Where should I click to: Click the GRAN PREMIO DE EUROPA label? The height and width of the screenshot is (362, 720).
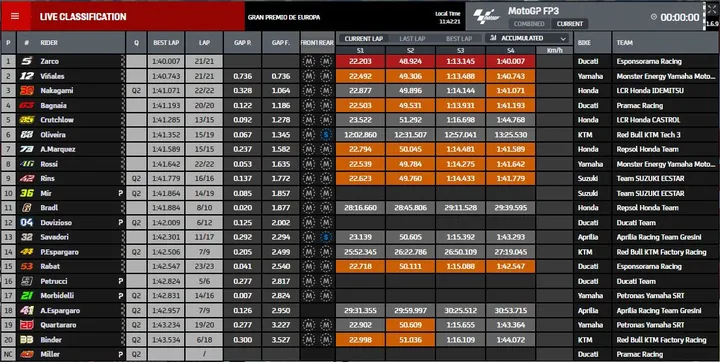point(284,17)
